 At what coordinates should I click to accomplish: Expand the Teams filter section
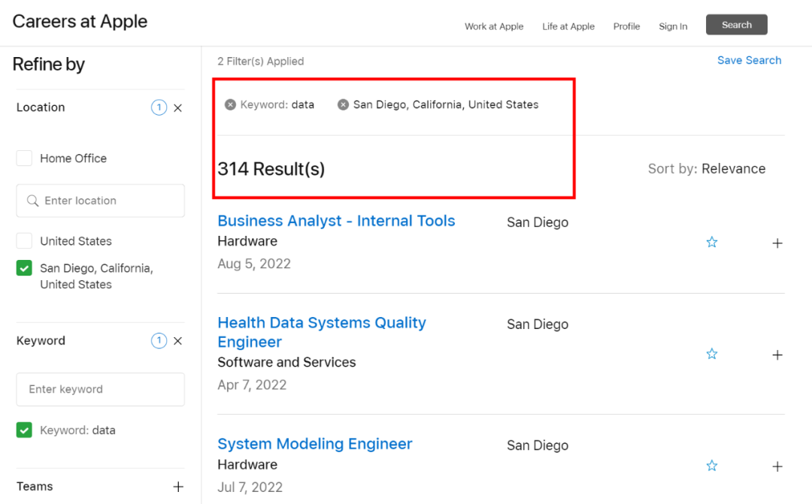[177, 487]
